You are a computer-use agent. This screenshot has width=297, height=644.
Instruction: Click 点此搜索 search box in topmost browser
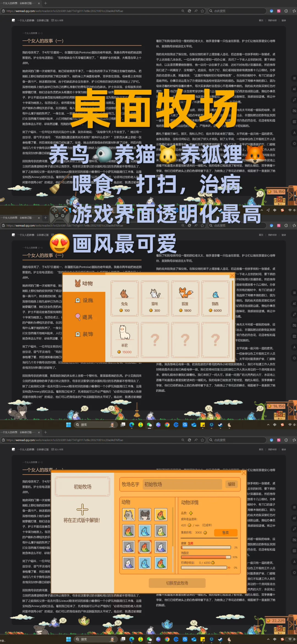pos(237,11)
